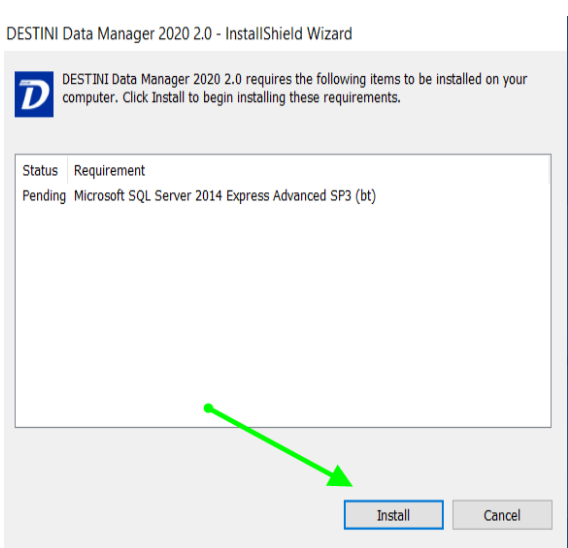Select the Pending status cell

44,196
